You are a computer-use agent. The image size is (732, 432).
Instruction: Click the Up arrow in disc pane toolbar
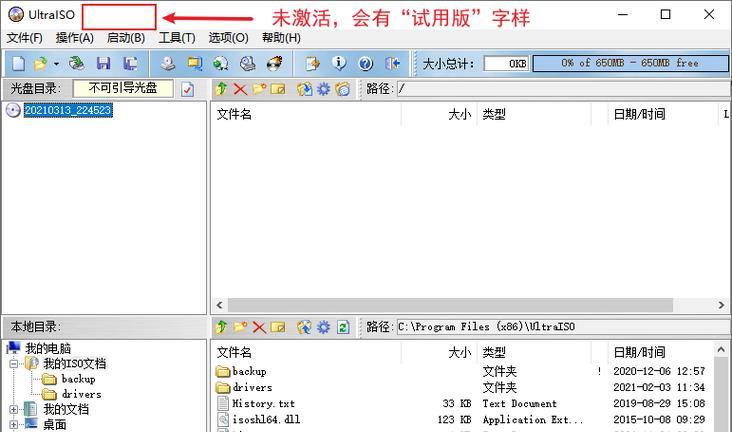click(x=221, y=89)
